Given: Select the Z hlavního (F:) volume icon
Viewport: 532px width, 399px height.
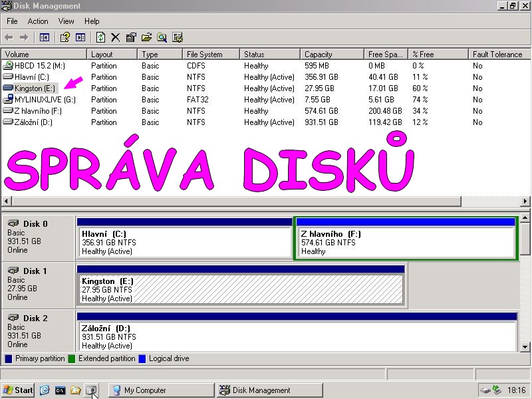Looking at the screenshot, I should [8, 110].
